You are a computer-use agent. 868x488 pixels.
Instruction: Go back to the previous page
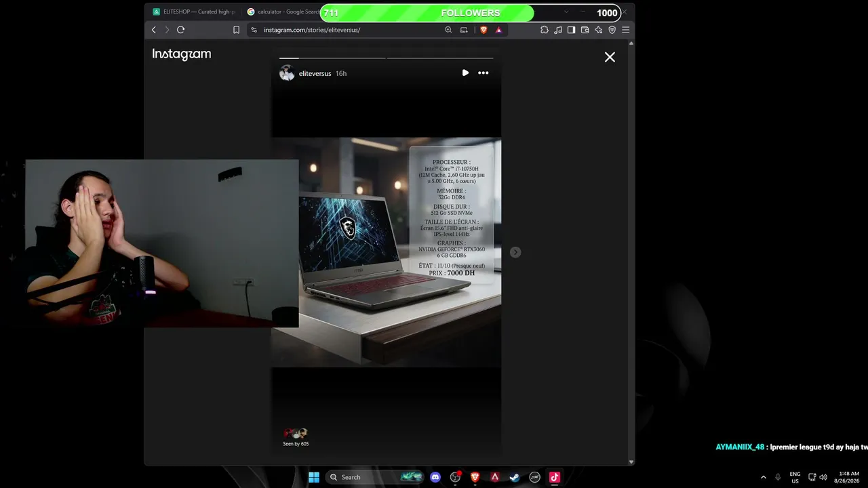pyautogui.click(x=154, y=30)
